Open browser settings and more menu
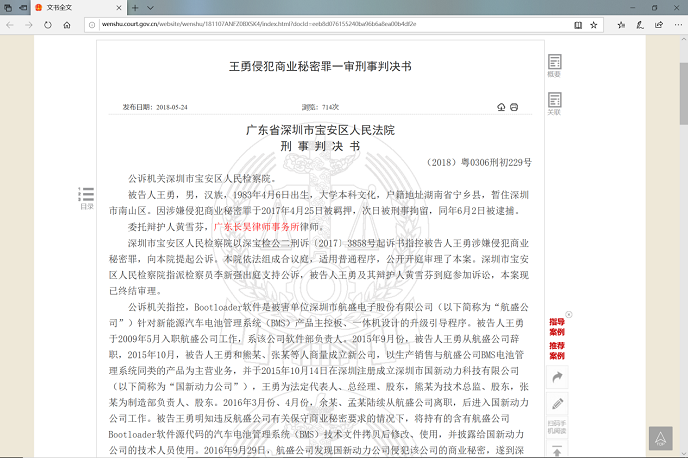 678,25
